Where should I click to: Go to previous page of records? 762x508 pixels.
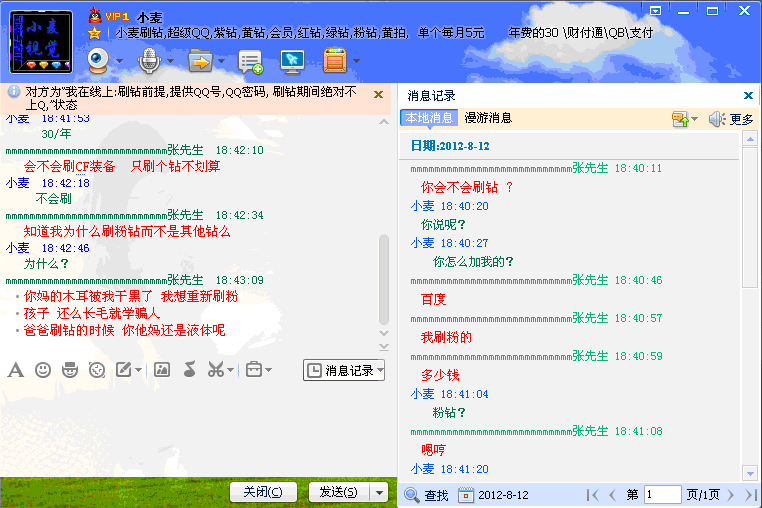[612, 495]
